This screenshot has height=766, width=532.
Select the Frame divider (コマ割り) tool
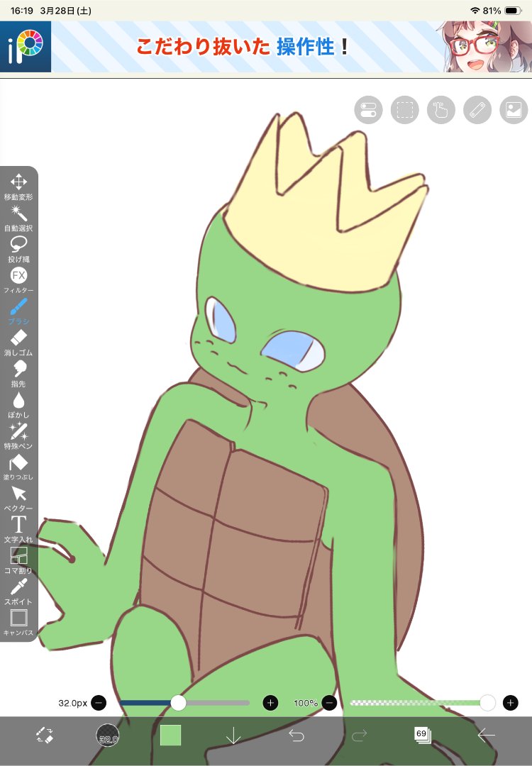point(18,560)
